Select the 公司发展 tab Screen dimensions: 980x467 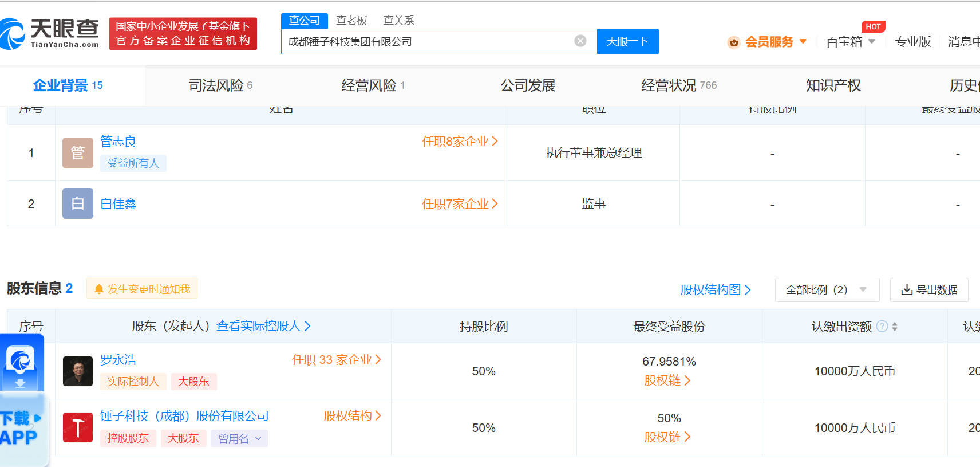click(x=528, y=85)
